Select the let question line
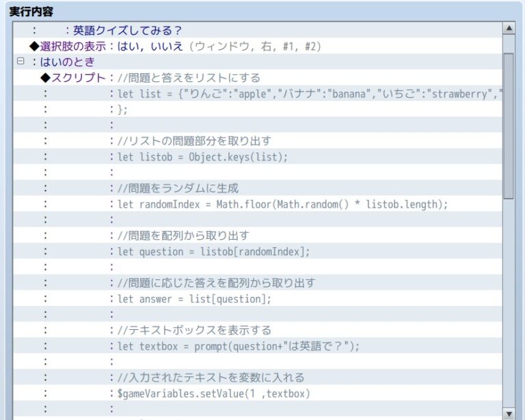 [213, 251]
